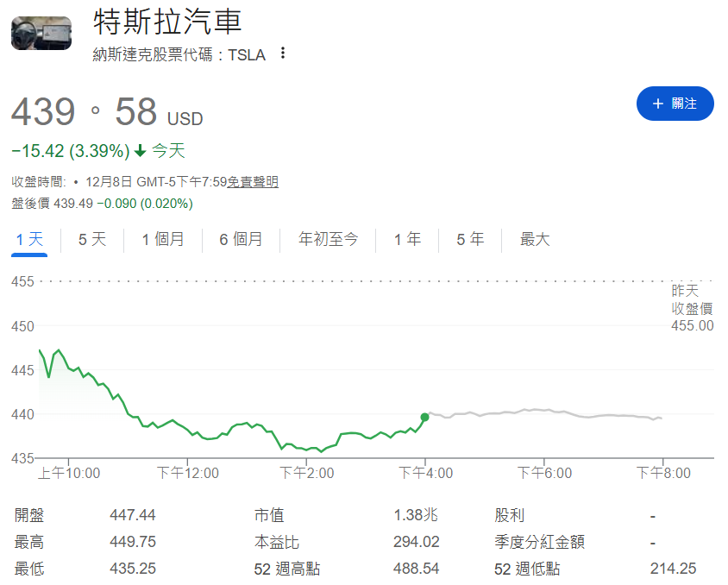Open the 最大 chart range view
This screenshot has width=728, height=585.
pyautogui.click(x=534, y=240)
